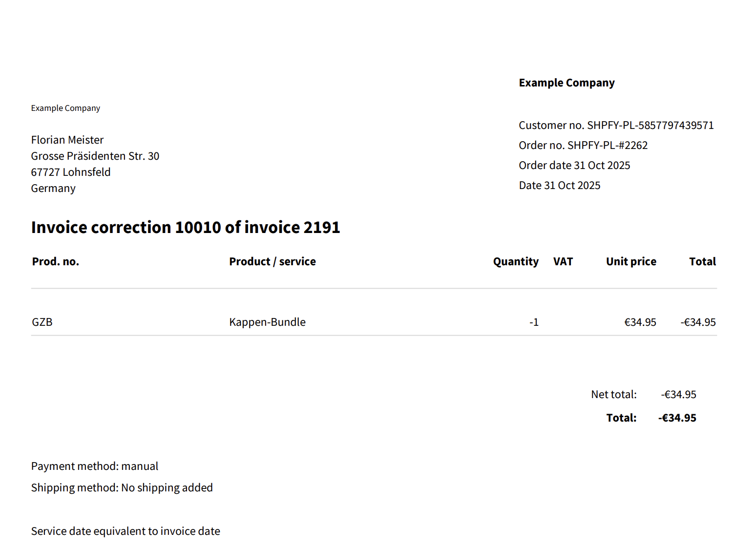Image resolution: width=756 pixels, height=550 pixels.
Task: Click the Prod. no. column header
Action: 56,262
